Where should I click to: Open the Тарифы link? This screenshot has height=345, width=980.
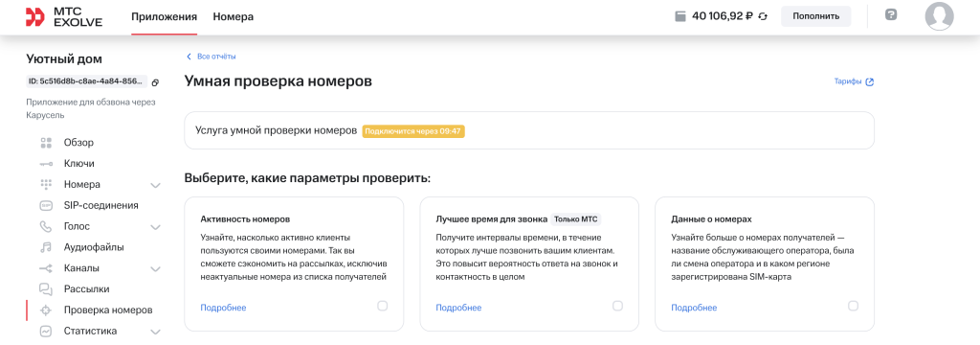point(848,82)
